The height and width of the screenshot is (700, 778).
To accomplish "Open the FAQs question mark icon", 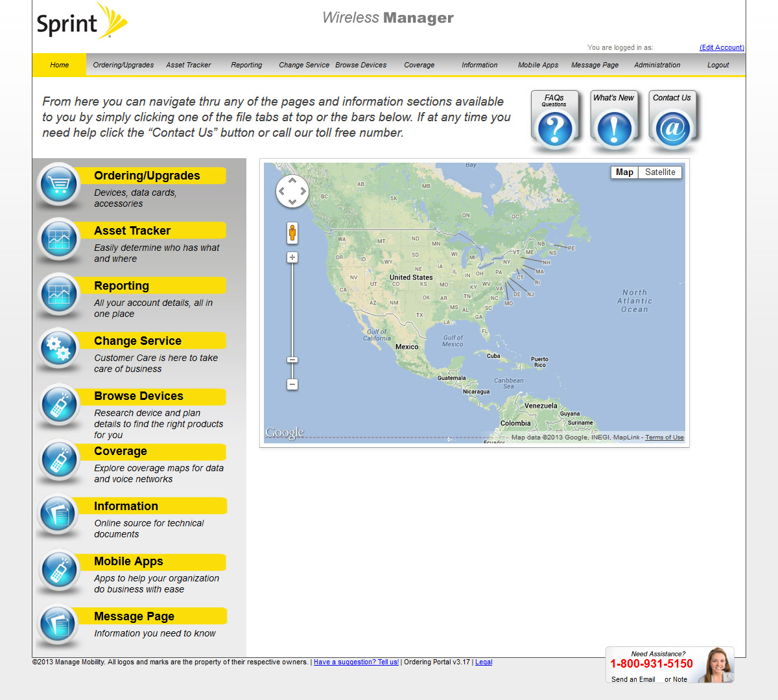I will (x=554, y=129).
